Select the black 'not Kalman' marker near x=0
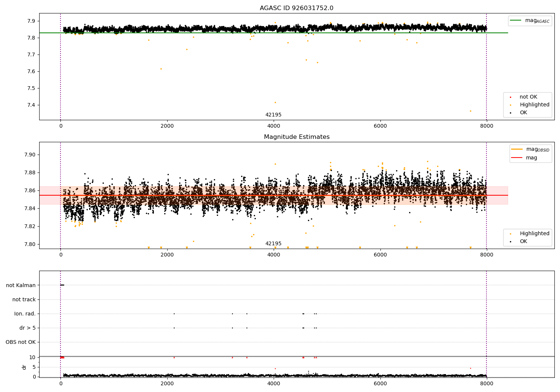The height and width of the screenshot is (392, 560). [x=62, y=285]
